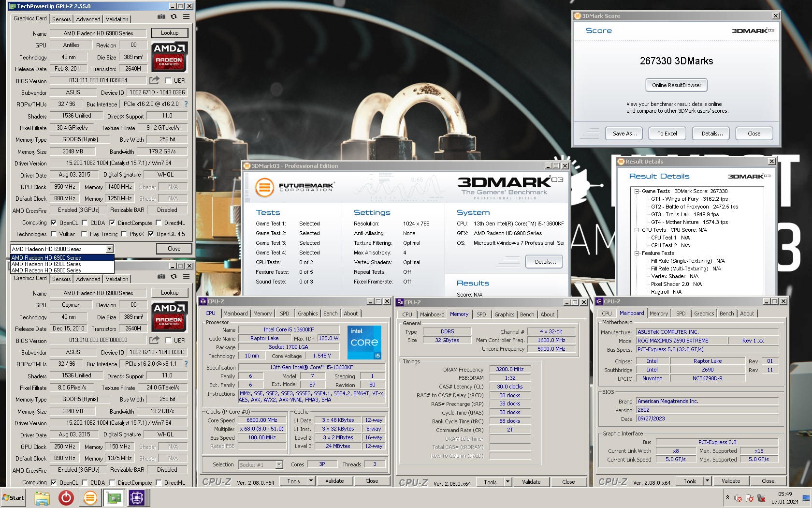Toggle DirectML checkbox in Antilles GPU-Z window
This screenshot has height=508, width=812.
click(x=158, y=223)
